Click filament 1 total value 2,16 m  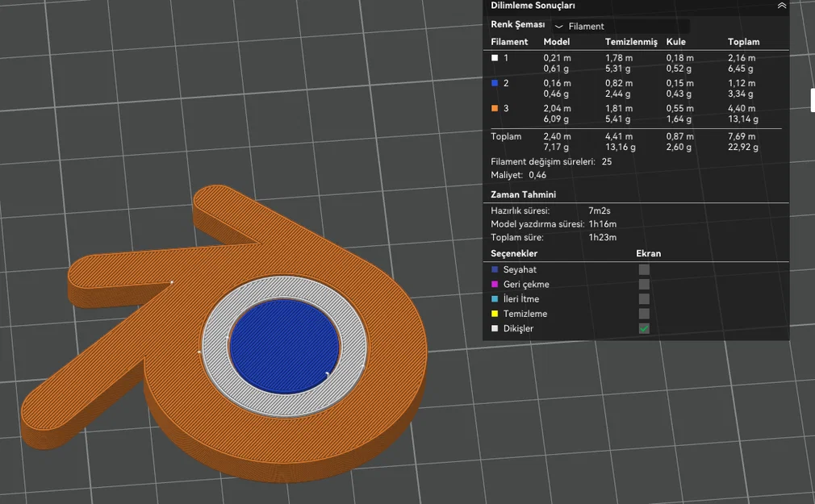742,58
